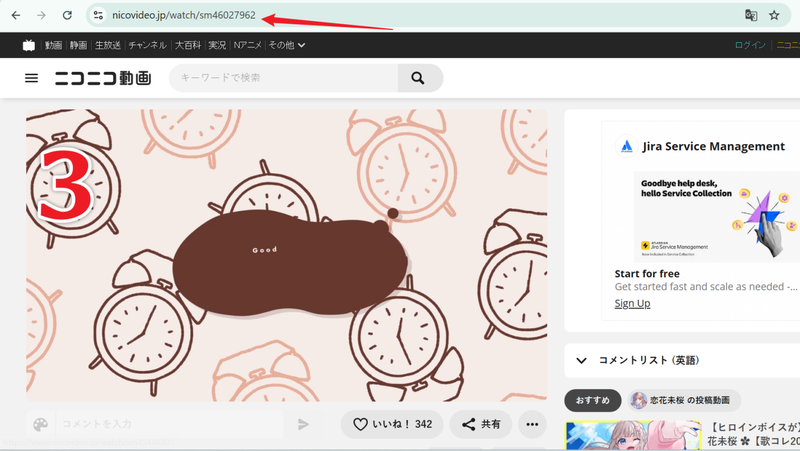Select the おすすめ tab

[592, 400]
